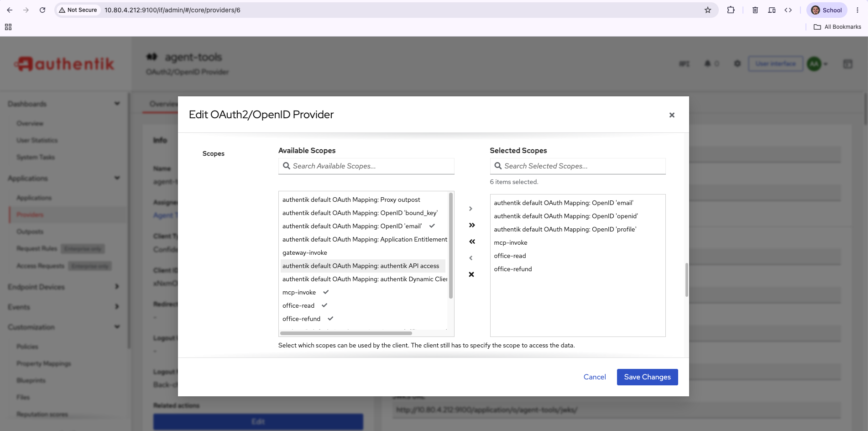The width and height of the screenshot is (868, 431).
Task: Select OpenID 'bound_key' mapping in Available Scopes
Action: (363, 213)
